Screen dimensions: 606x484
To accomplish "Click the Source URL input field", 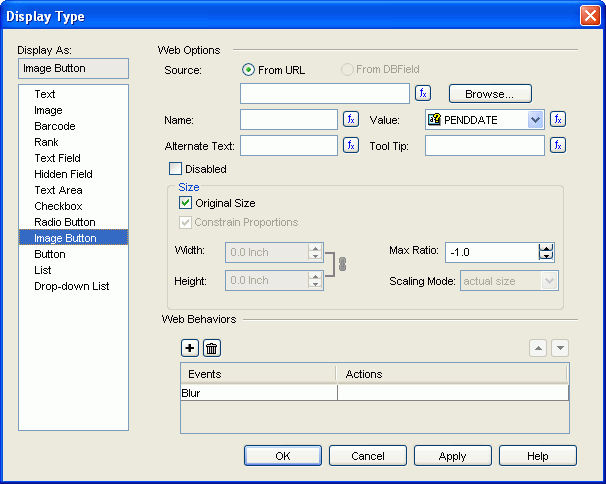I will 325,94.
